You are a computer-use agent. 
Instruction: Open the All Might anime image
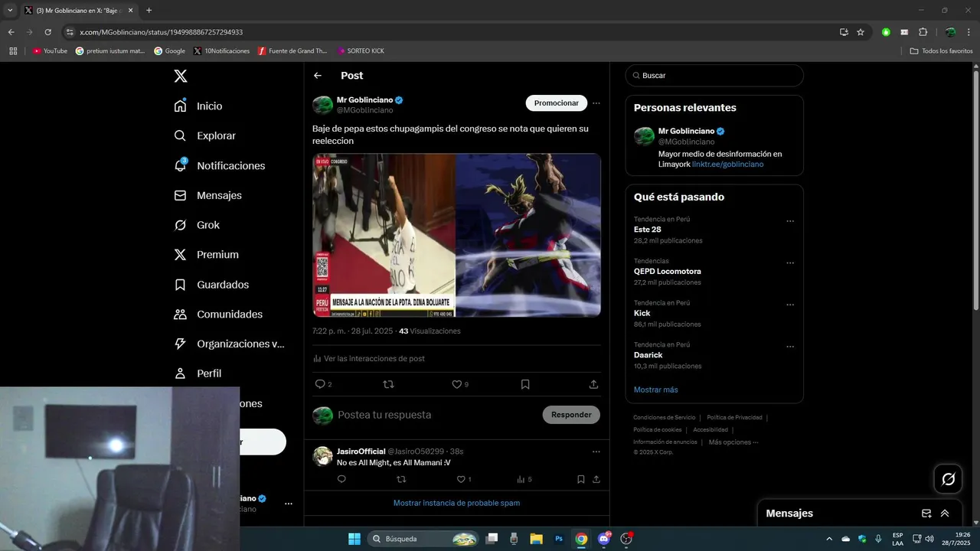(528, 235)
